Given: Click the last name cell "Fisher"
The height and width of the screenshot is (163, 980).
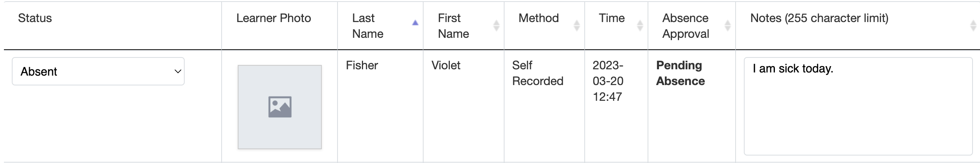Looking at the screenshot, I should pos(362,65).
